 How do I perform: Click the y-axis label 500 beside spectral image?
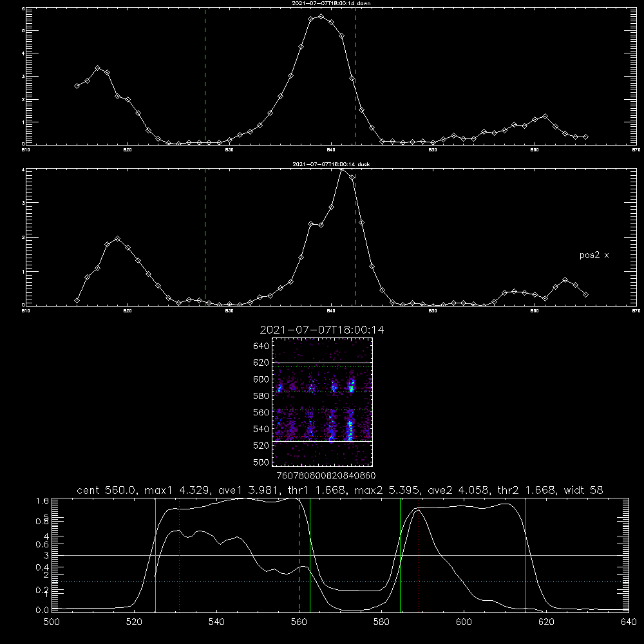click(261, 462)
